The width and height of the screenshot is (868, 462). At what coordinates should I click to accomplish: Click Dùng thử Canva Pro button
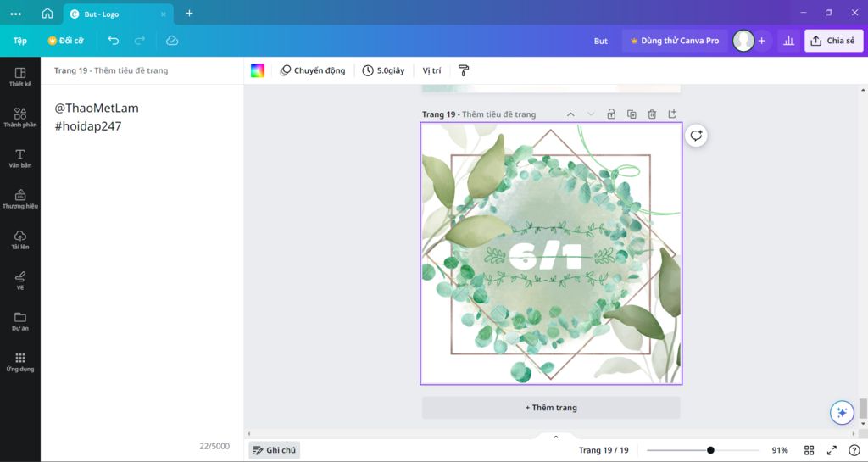pyautogui.click(x=675, y=41)
